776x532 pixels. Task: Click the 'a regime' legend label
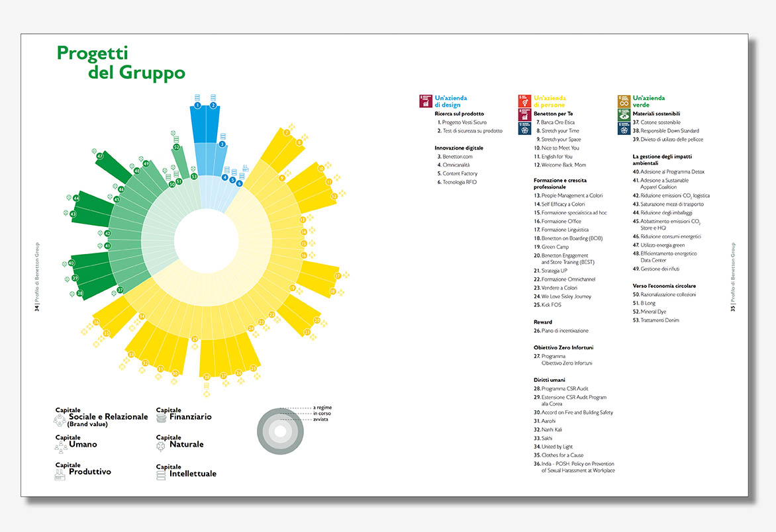click(322, 408)
